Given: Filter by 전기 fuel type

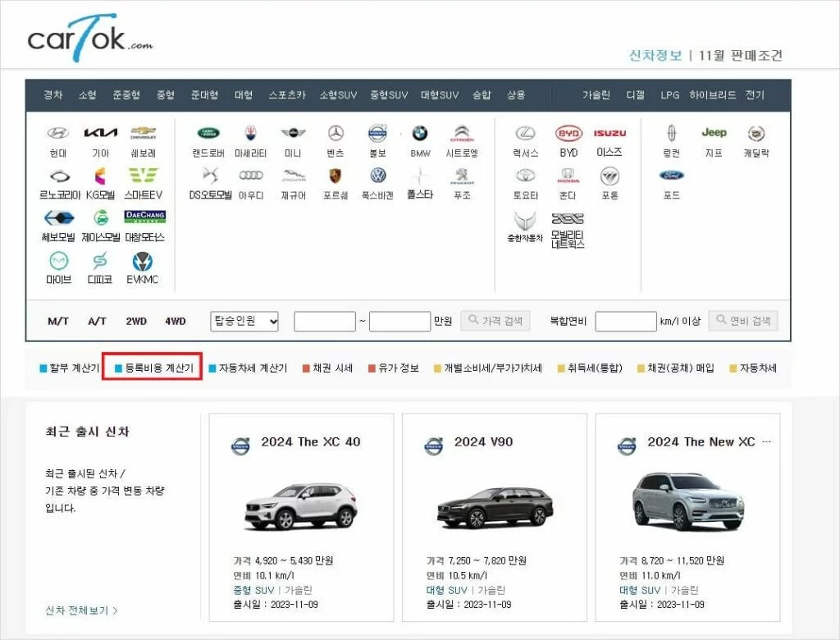Looking at the screenshot, I should pyautogui.click(x=755, y=95).
